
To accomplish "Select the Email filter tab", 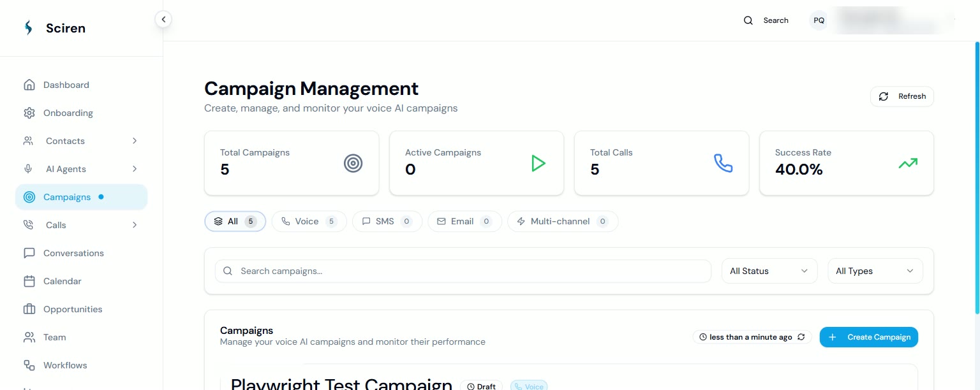I will 465,221.
